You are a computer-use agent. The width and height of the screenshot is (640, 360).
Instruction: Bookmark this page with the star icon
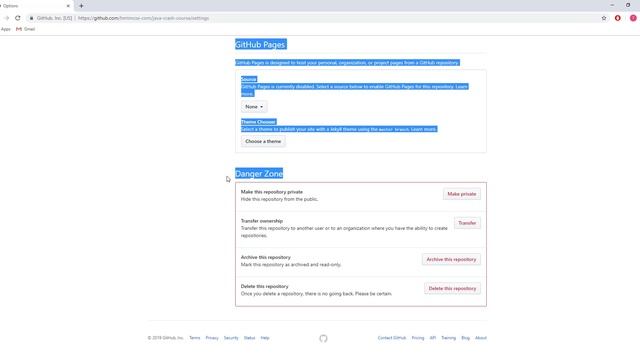(604, 18)
